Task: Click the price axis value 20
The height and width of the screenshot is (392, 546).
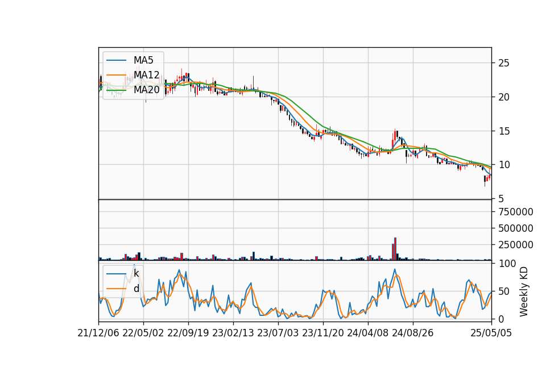Action: coord(504,97)
